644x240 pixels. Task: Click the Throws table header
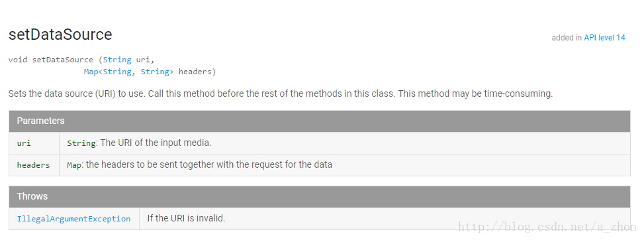(x=320, y=196)
